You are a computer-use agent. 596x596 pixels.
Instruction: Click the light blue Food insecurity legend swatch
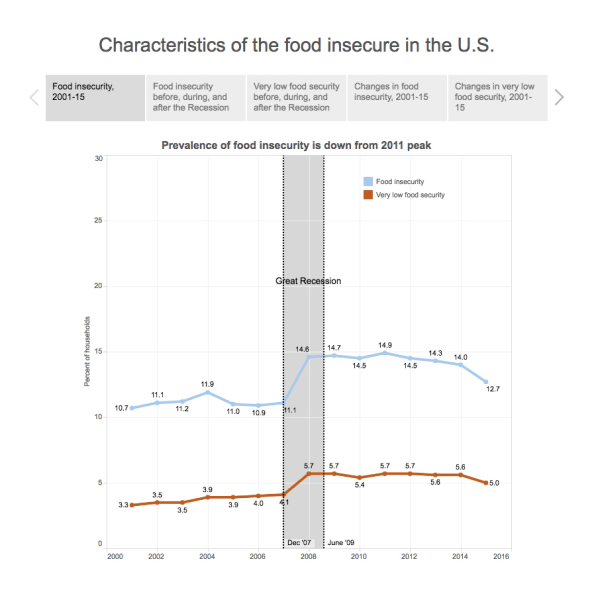(368, 181)
